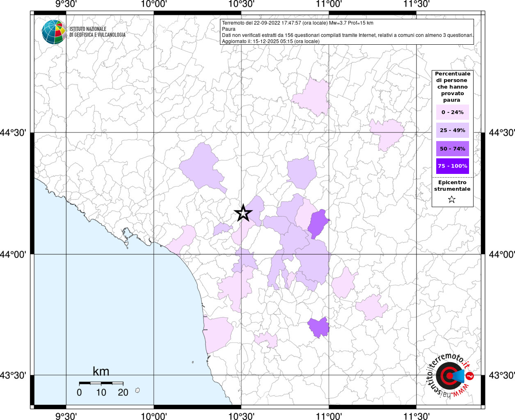515x420 pixels.
Task: Click the km scale bar
Action: (x=101, y=383)
